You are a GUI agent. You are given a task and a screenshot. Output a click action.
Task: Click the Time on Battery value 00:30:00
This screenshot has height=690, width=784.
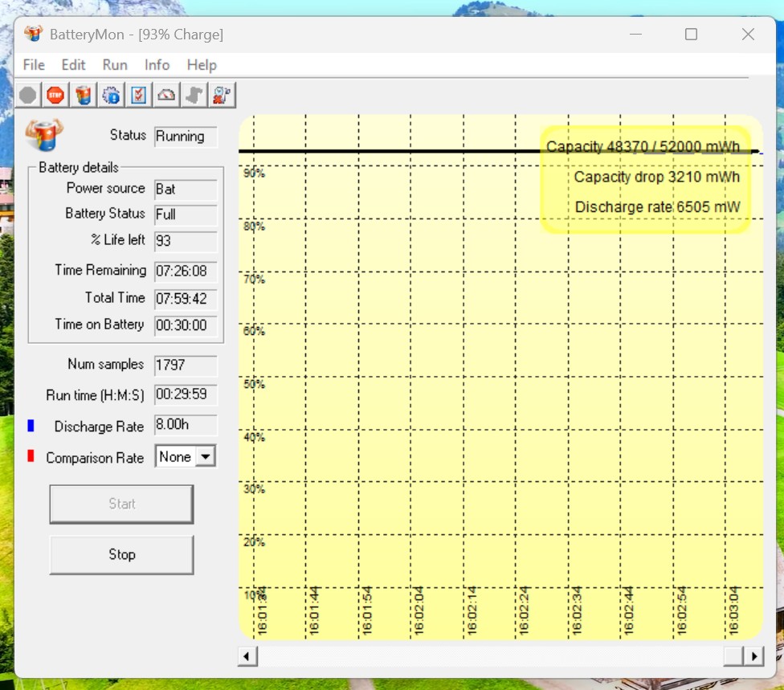pos(186,325)
